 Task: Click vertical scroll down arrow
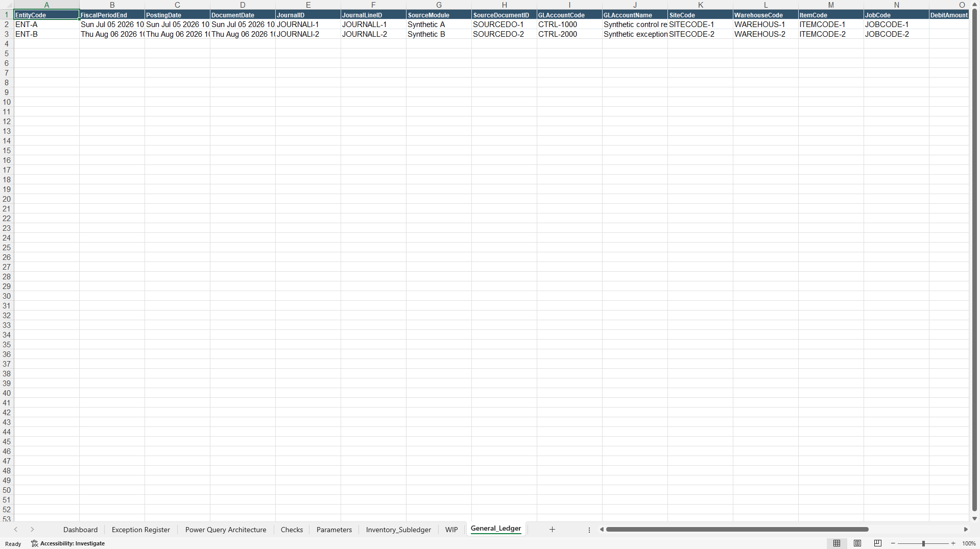pos(974,518)
